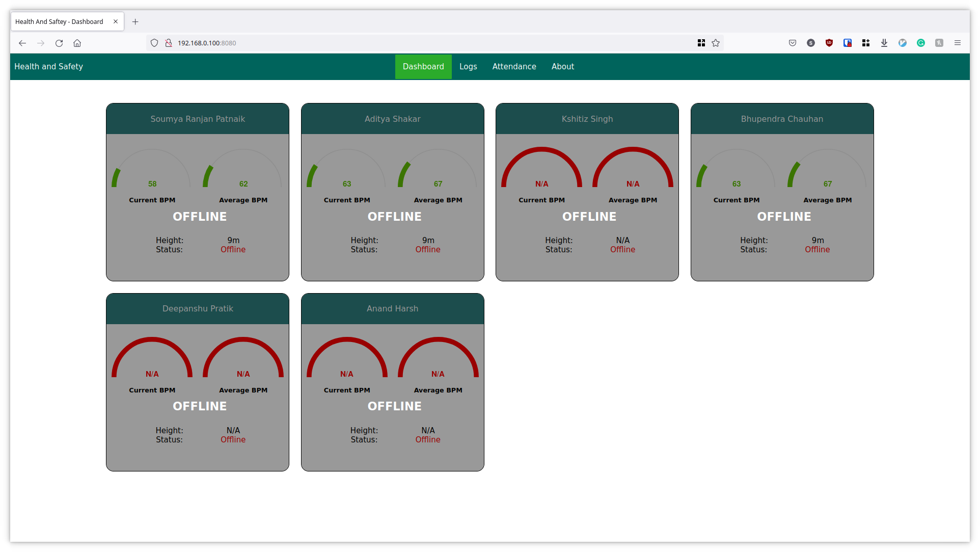Viewport: 980px width, 552px height.
Task: Click the address bar URL field
Action: [407, 43]
